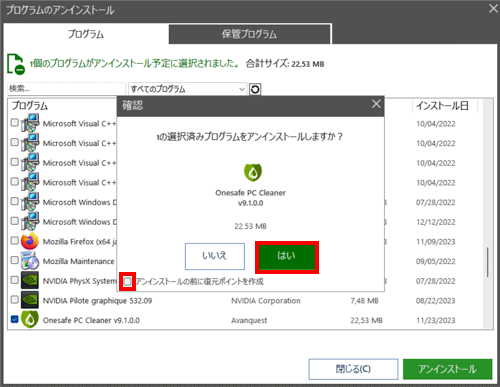Click the Mozilla Firefox icon in the list
This screenshot has height=387, width=500.
(x=30, y=241)
